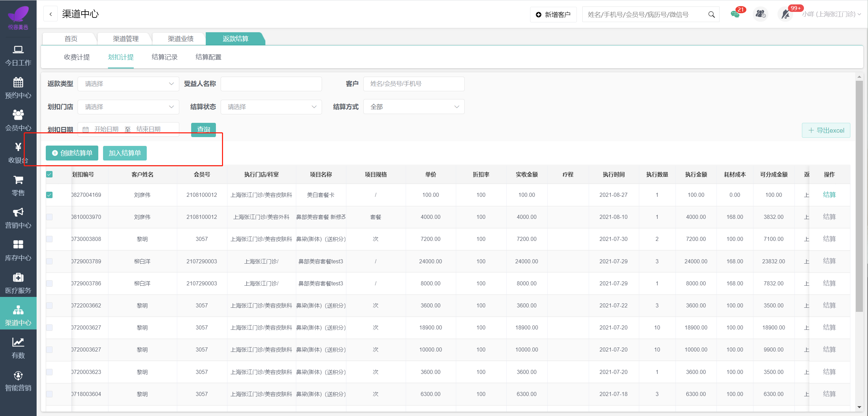Open 结算配置 sub-tab

pyautogui.click(x=208, y=57)
